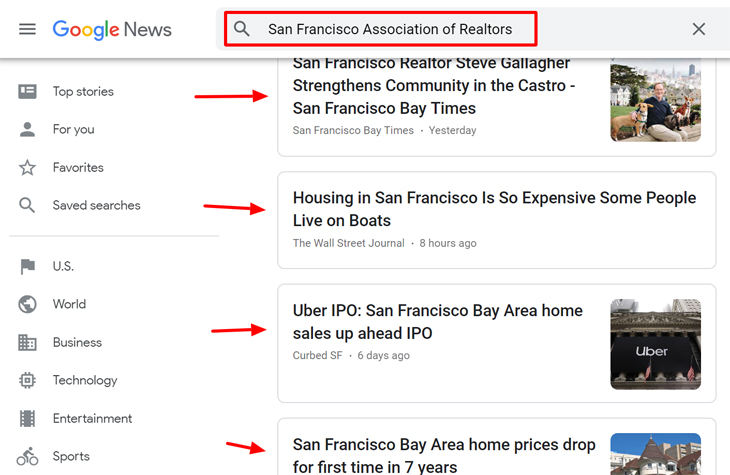Click the Favorites star icon
Image resolution: width=730 pixels, height=475 pixels.
27,168
